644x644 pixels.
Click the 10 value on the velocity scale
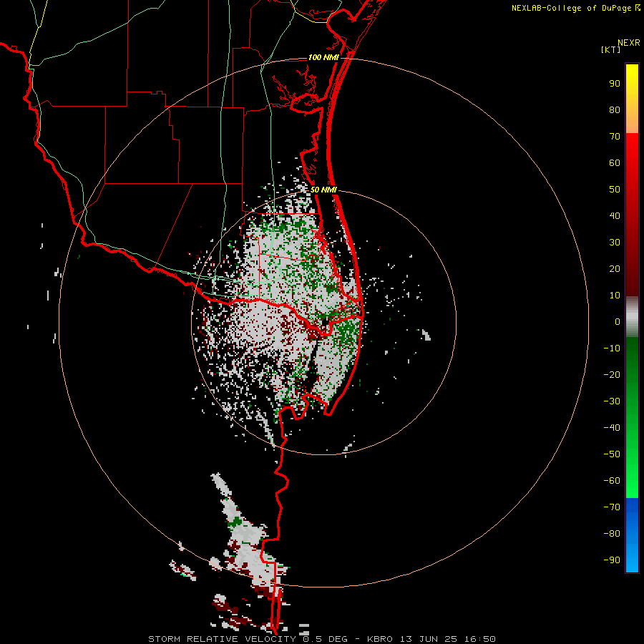click(x=615, y=296)
